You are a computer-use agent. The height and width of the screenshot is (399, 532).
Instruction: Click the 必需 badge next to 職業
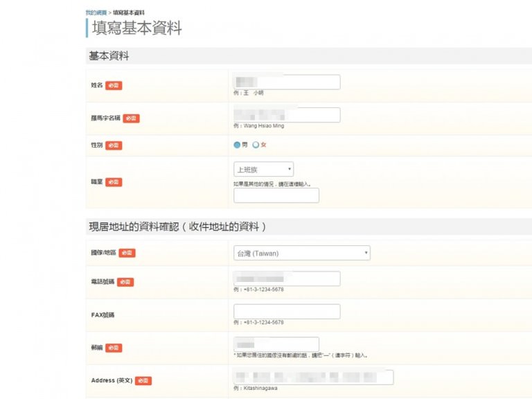coord(114,182)
